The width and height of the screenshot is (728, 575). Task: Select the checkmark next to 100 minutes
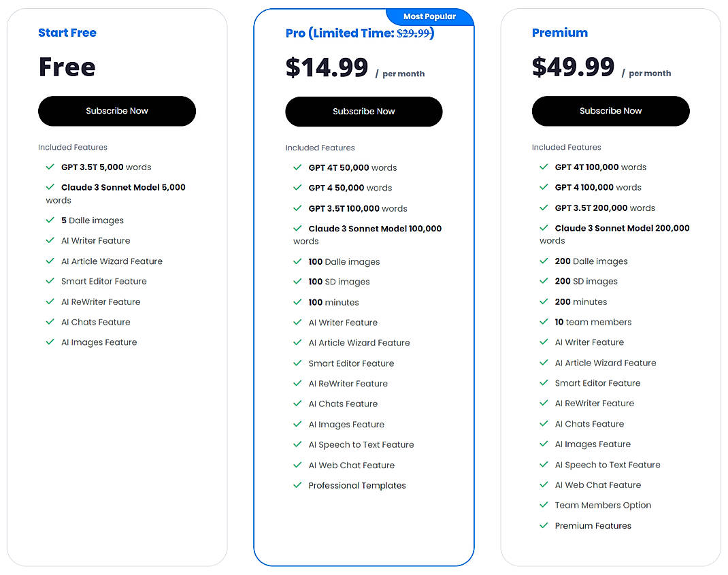[x=297, y=302]
